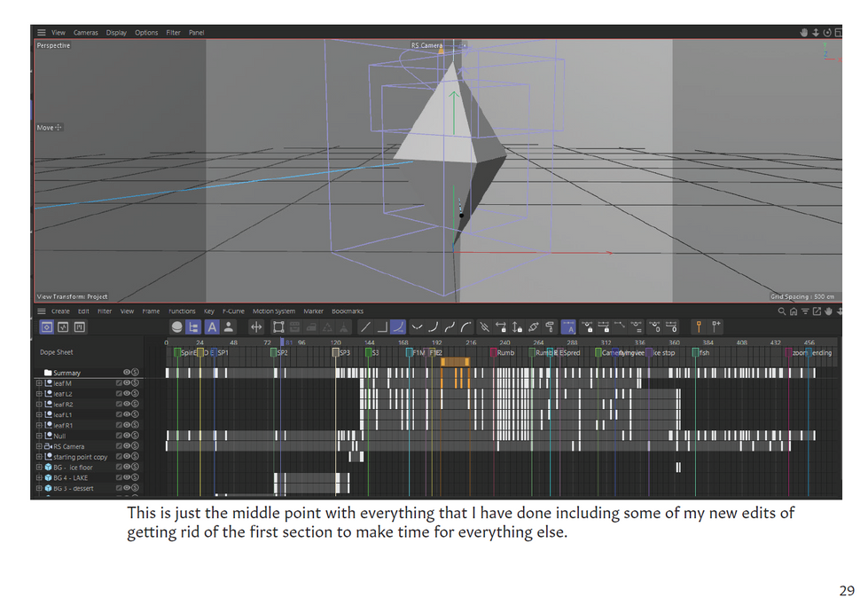Click viewport rotate icon top right
Image resolution: width=868 pixels, height=606 pixels.
827,33
